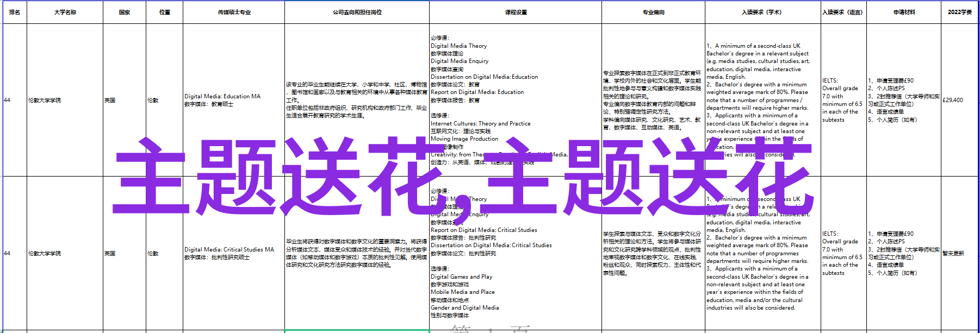
Task: Select the IELTS cell in the Critical Studies MA row
Action: click(843, 253)
